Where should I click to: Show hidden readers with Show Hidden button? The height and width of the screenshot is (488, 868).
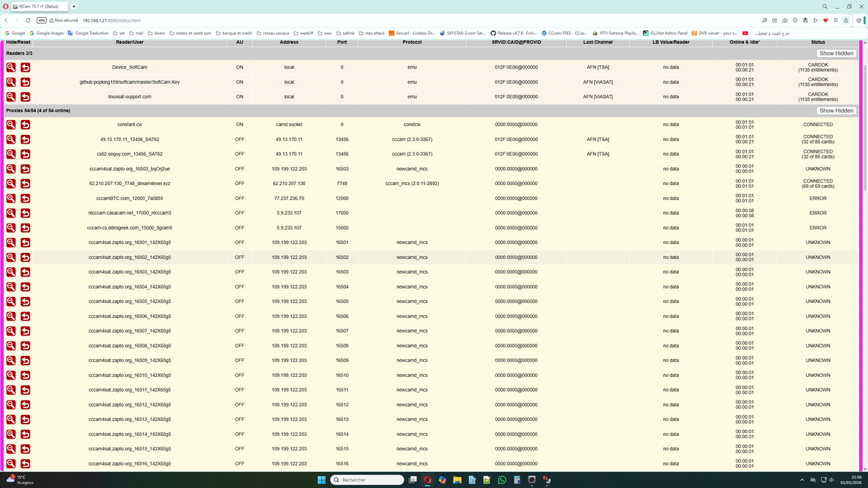[836, 53]
